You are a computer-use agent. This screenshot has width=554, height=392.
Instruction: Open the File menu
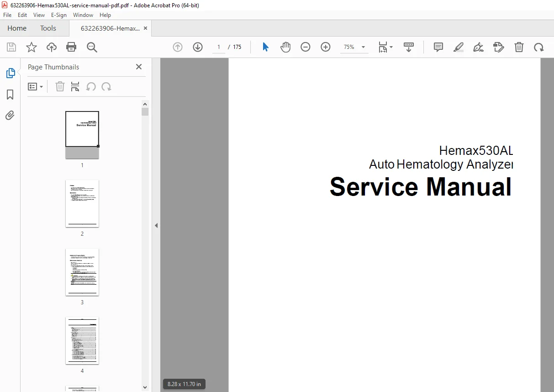[x=7, y=15]
